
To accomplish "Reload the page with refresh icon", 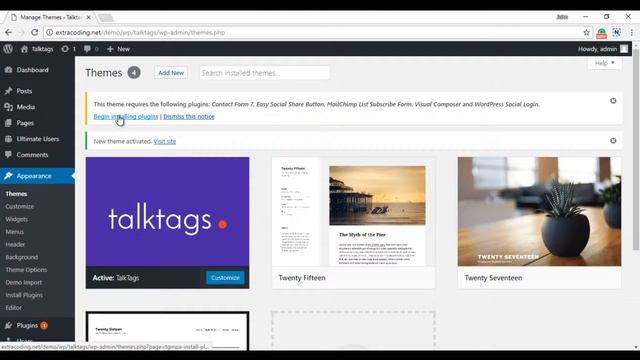I will pos(35,32).
